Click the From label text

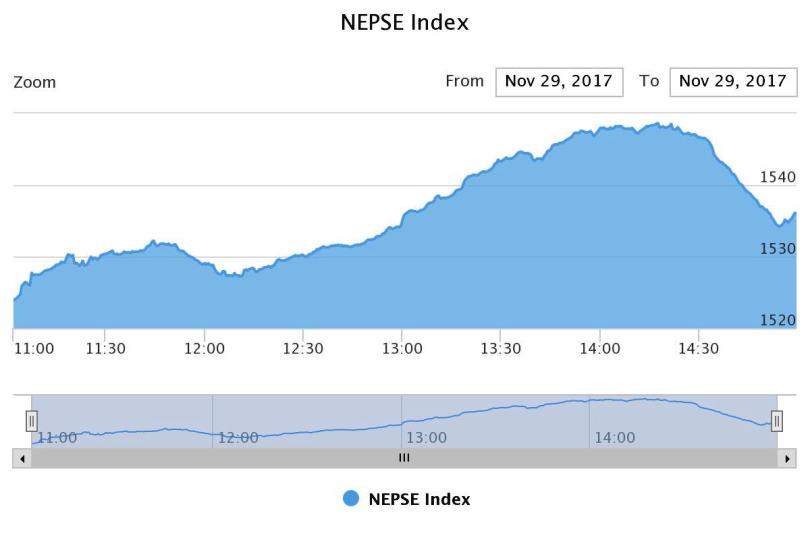pyautogui.click(x=464, y=82)
